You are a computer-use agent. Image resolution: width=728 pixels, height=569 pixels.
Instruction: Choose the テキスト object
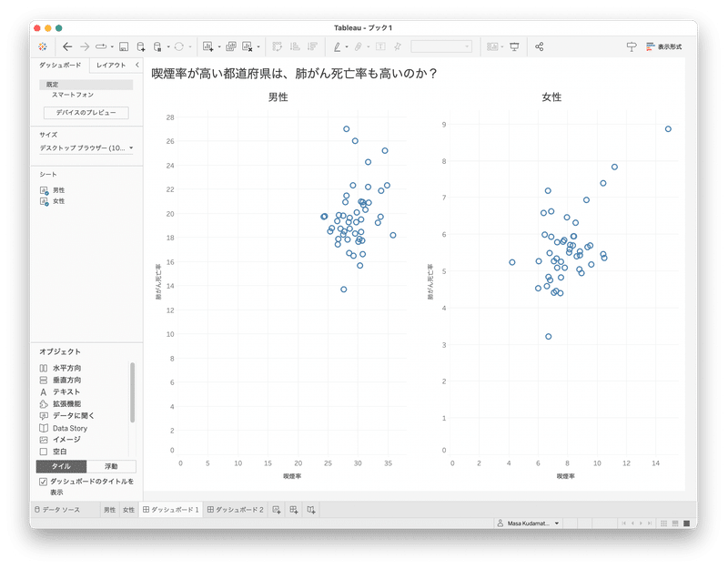tap(59, 392)
